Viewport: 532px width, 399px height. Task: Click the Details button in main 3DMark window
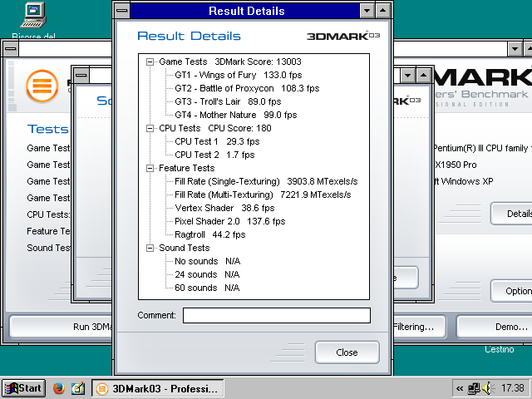(512, 214)
